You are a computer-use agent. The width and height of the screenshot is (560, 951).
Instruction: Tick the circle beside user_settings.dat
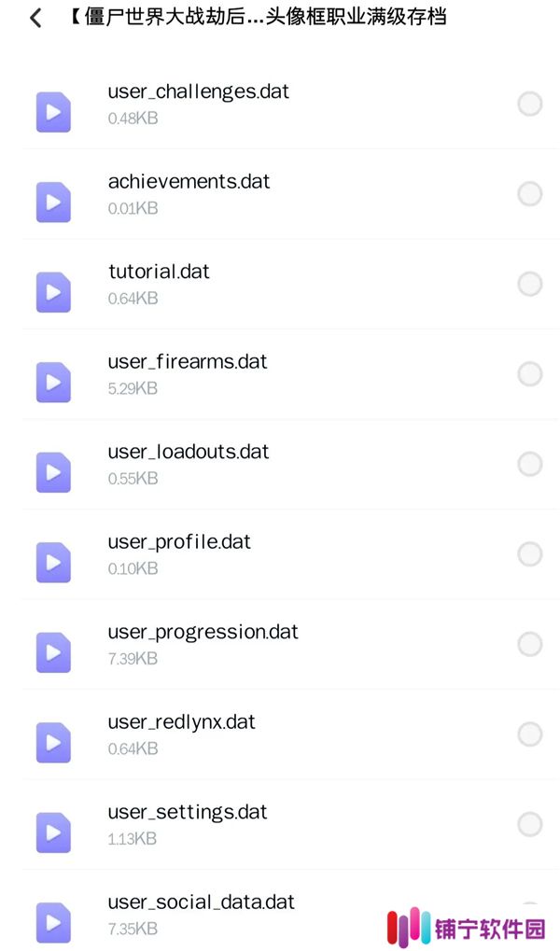click(529, 824)
